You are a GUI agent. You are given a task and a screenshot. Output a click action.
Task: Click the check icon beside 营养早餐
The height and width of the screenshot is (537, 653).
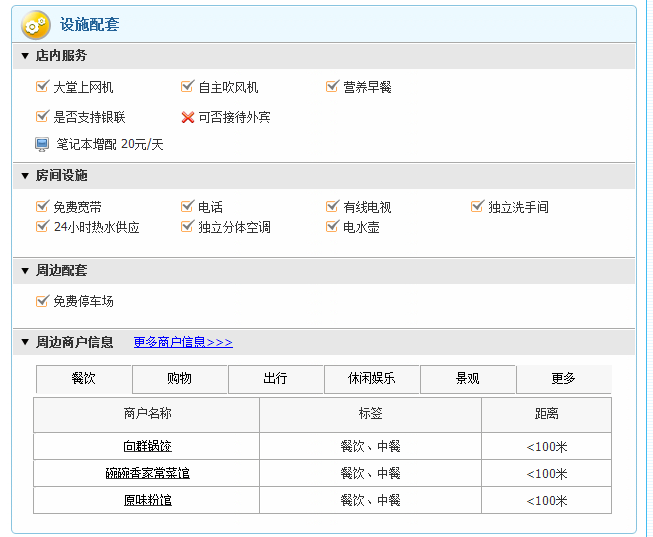[x=332, y=87]
